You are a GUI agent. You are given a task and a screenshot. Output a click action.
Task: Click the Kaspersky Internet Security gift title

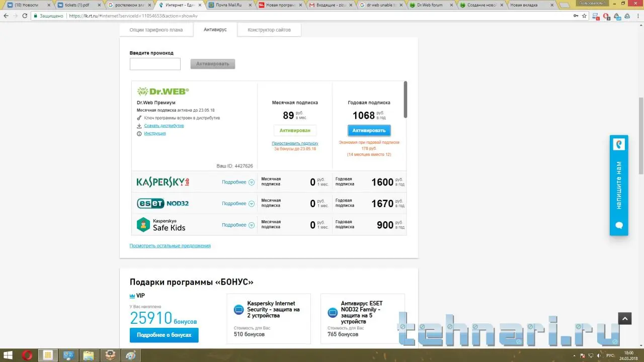tap(273, 310)
